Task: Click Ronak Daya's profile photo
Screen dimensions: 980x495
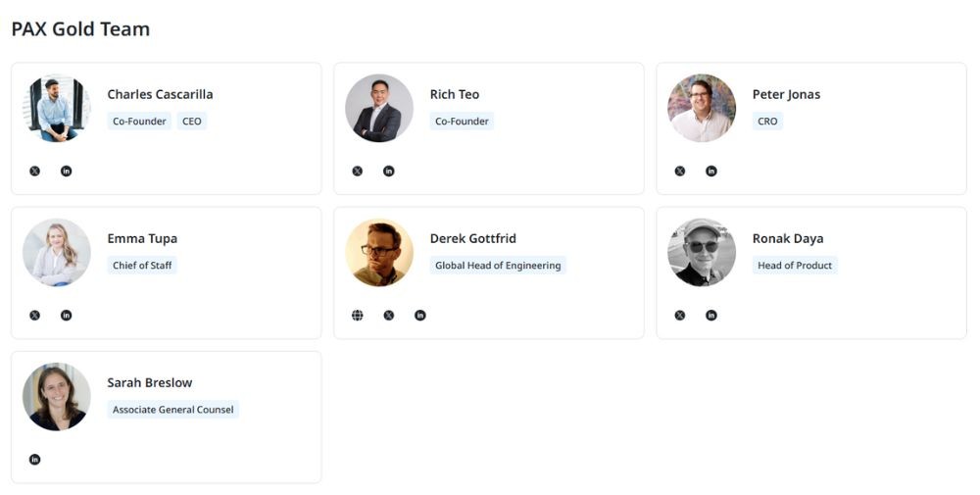Action: [702, 253]
